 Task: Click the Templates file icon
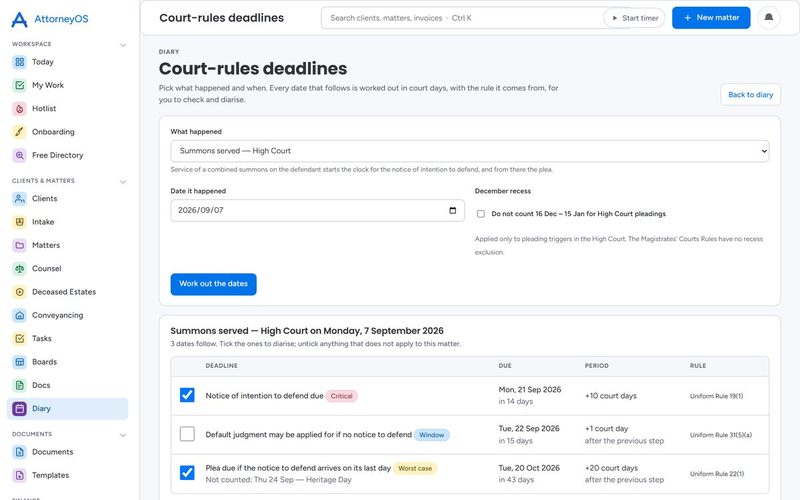coord(19,476)
